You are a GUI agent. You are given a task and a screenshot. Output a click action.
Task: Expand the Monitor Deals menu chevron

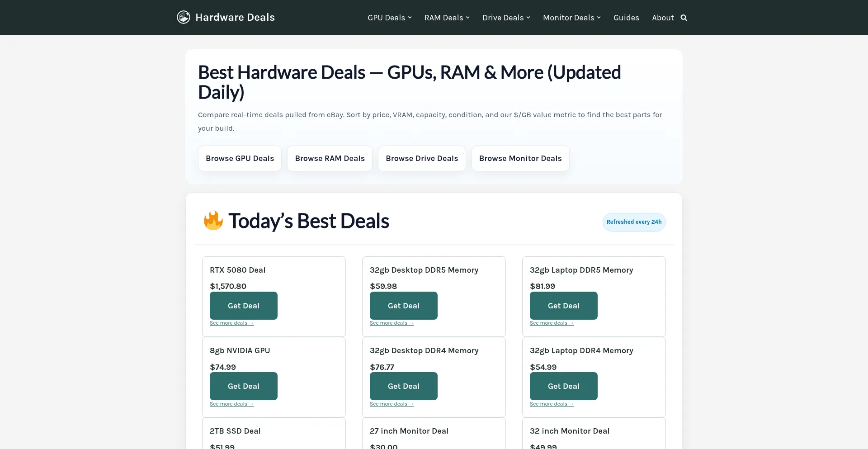click(x=599, y=18)
